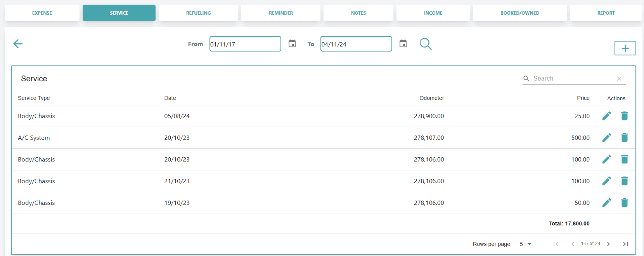
Task: Expand the rows per page dropdown
Action: [526, 244]
